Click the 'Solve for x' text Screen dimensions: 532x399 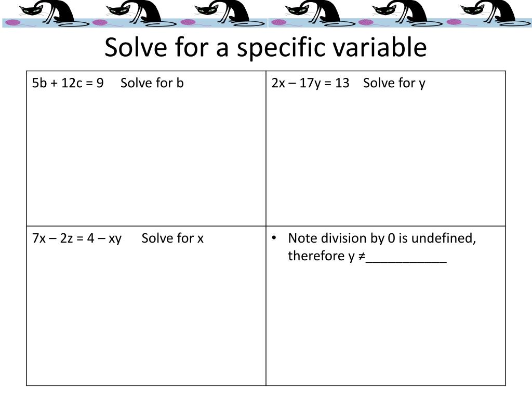point(172,238)
